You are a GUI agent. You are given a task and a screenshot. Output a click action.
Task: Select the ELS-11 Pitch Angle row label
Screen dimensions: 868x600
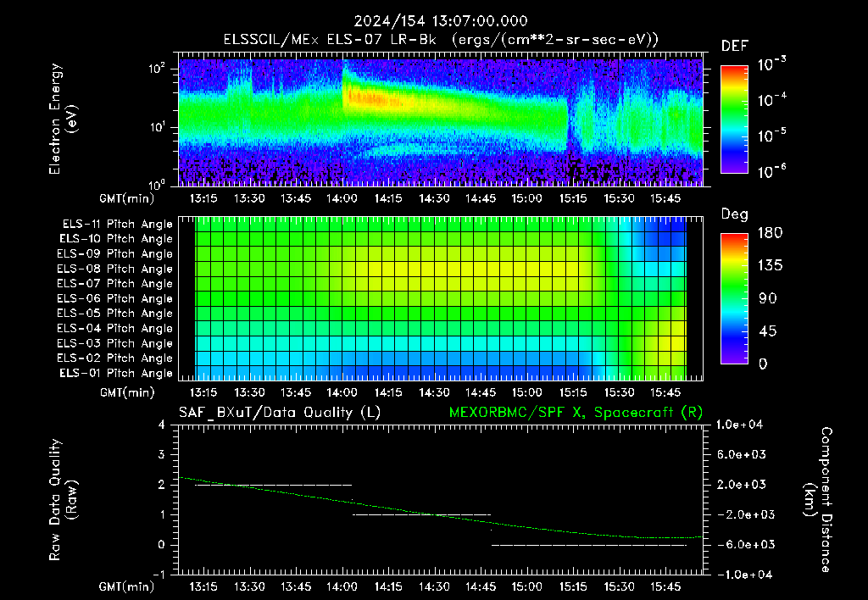117,225
